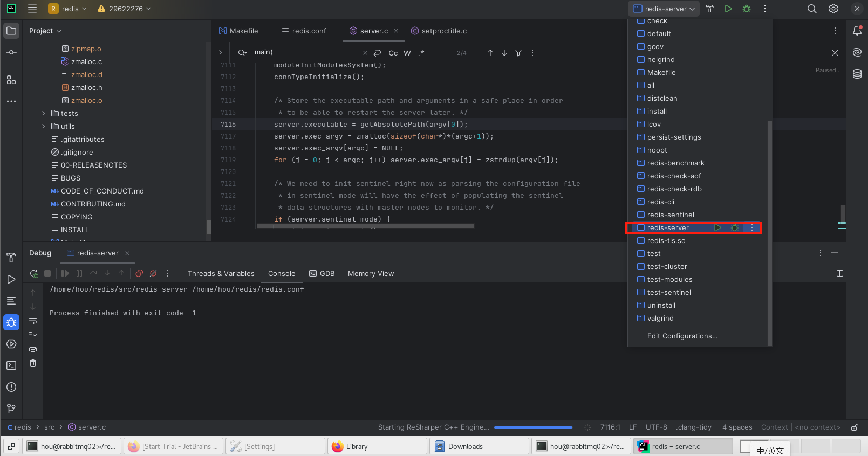The height and width of the screenshot is (456, 868).
Task: Resume program in debugger
Action: 65,273
